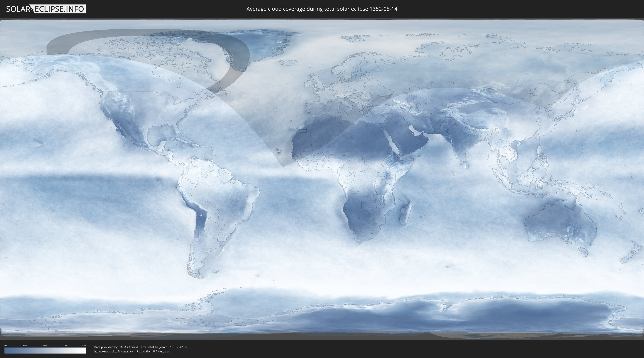Click the 75% legend label
Image resolution: width=644 pixels, height=358 pixels.
pos(65,345)
